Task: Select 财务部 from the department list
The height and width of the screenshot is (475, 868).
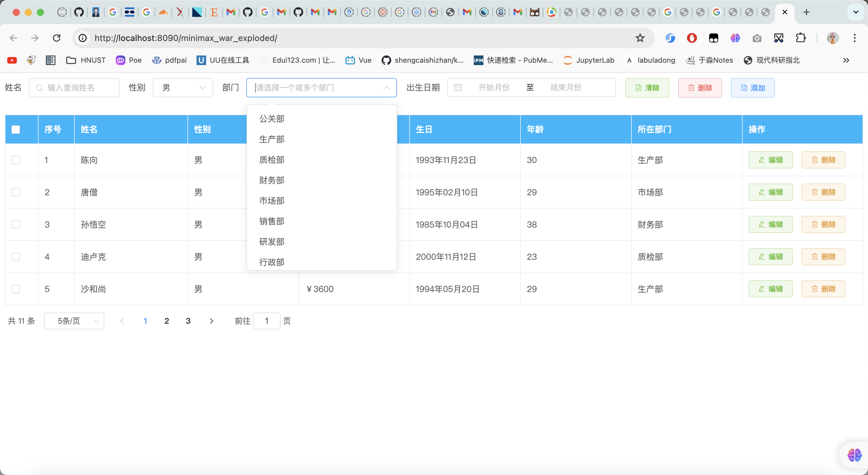Action: coord(272,180)
